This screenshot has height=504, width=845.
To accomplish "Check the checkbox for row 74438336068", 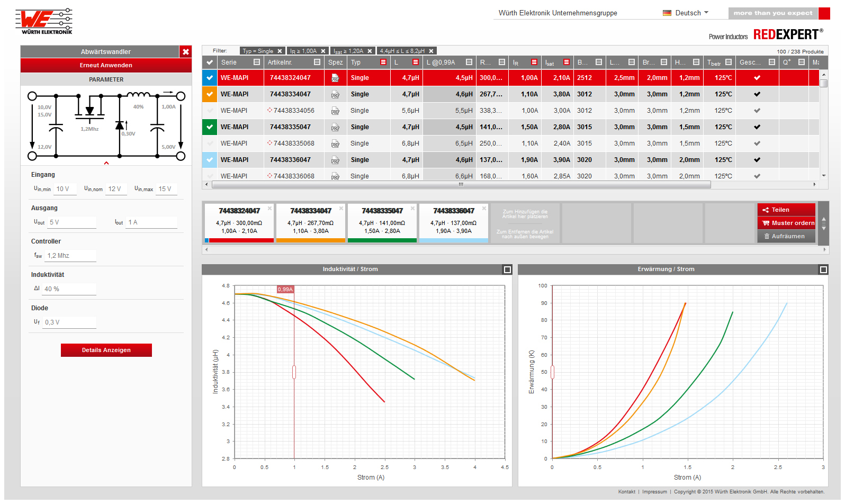I will 210,176.
